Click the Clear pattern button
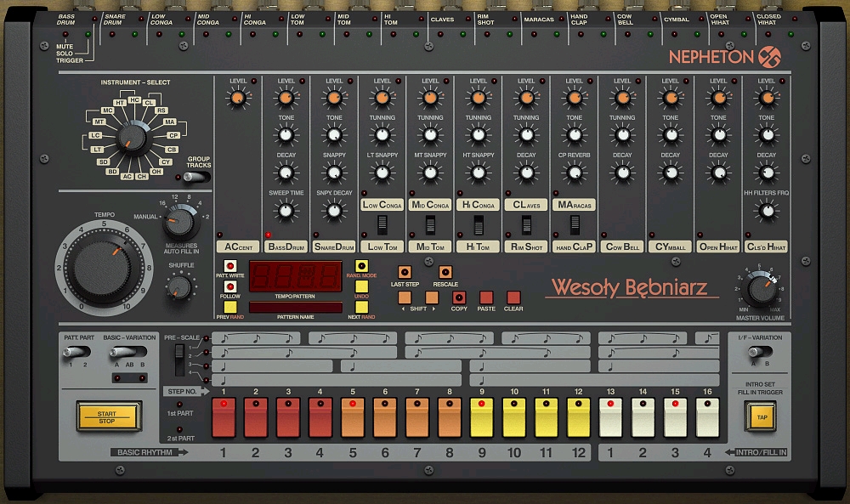 tap(513, 297)
